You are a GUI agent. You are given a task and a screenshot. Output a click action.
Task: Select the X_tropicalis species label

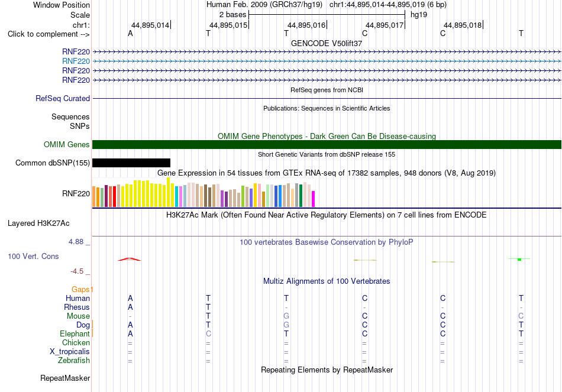(70, 352)
